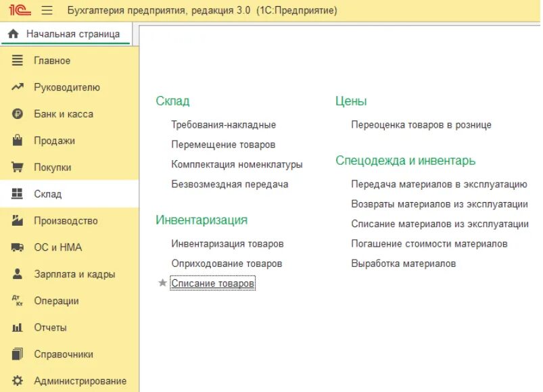Viewport: 543px width, 392px height.
Task: Open the Администрирование section
Action: point(69,381)
